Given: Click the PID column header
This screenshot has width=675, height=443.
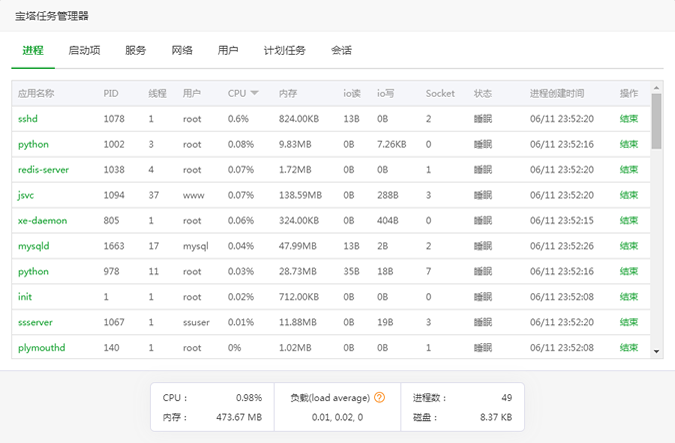Looking at the screenshot, I should 110,93.
